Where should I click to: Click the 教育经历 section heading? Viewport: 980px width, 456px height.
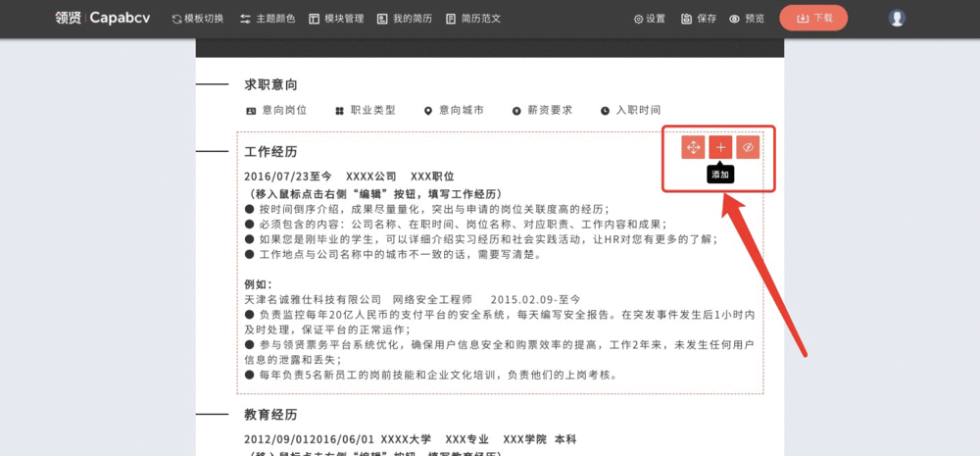point(270,415)
